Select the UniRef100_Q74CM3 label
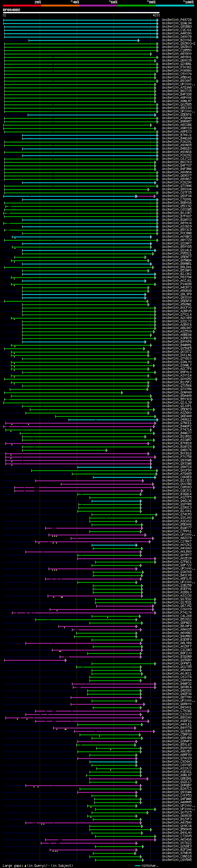The height and width of the screenshot is (868, 197). [x=177, y=515]
